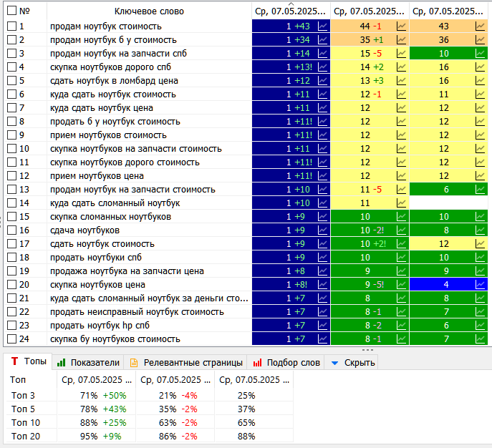Open middle column chart icon for row 24
This screenshot has width=492, height=448.
pyautogui.click(x=402, y=339)
